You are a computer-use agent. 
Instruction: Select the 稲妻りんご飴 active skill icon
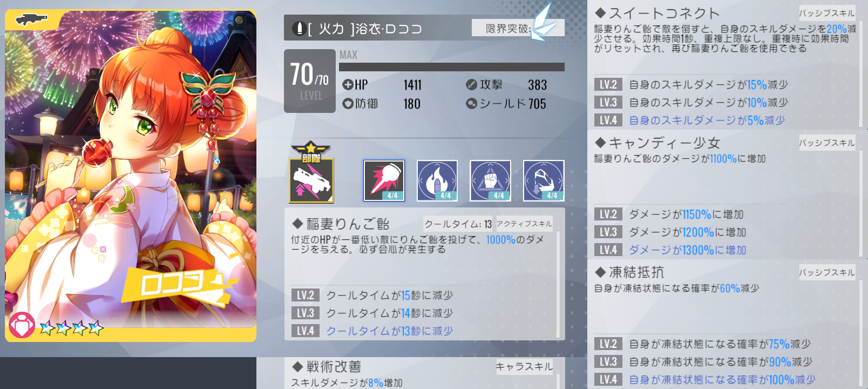click(384, 180)
